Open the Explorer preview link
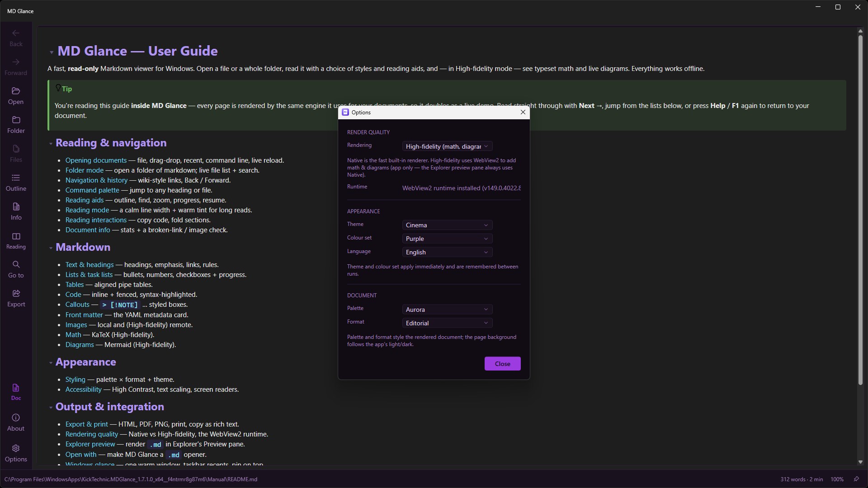The image size is (868, 488). click(x=90, y=444)
